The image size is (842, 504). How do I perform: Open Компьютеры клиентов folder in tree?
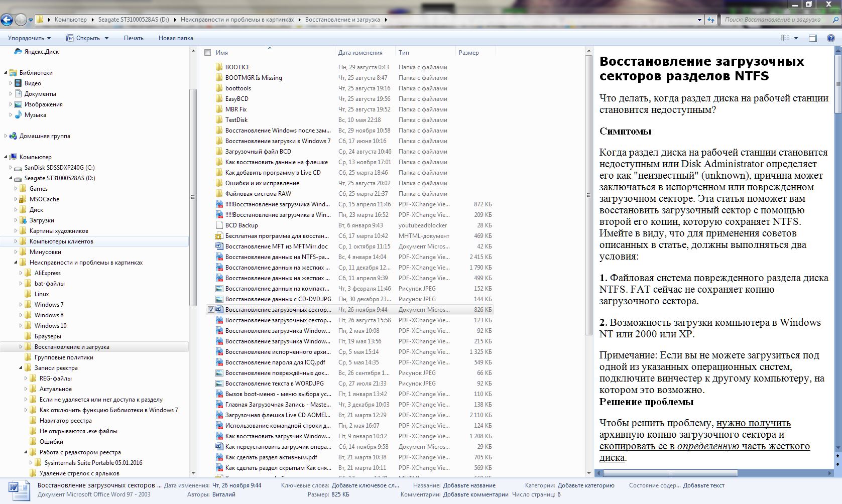click(61, 241)
